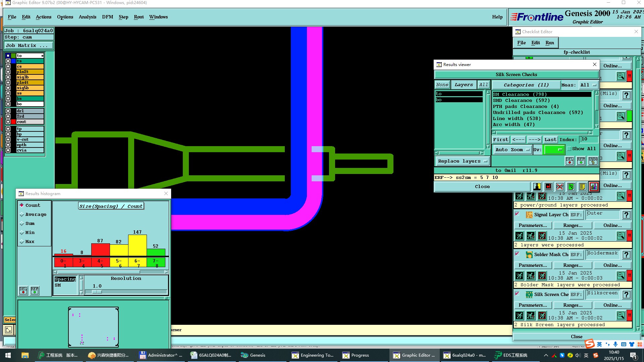
Task: Click the zoom-home icon at bottom left
Action: (x=8, y=330)
